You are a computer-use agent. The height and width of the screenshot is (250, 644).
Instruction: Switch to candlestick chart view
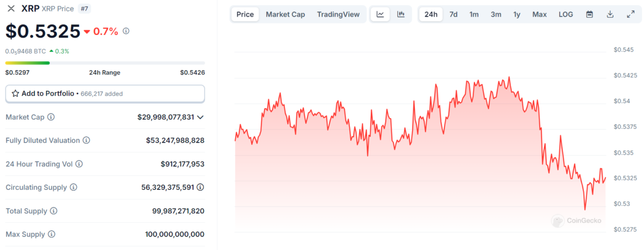pyautogui.click(x=401, y=14)
